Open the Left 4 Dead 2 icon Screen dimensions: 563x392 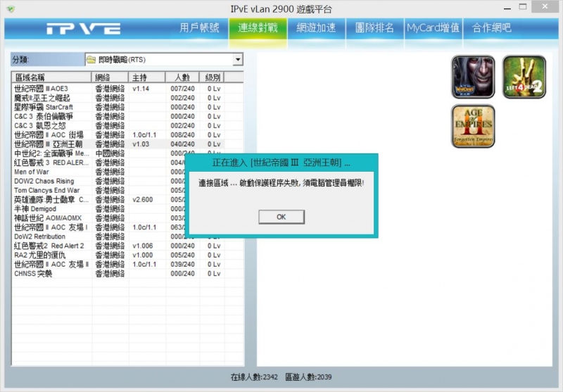[x=524, y=77]
